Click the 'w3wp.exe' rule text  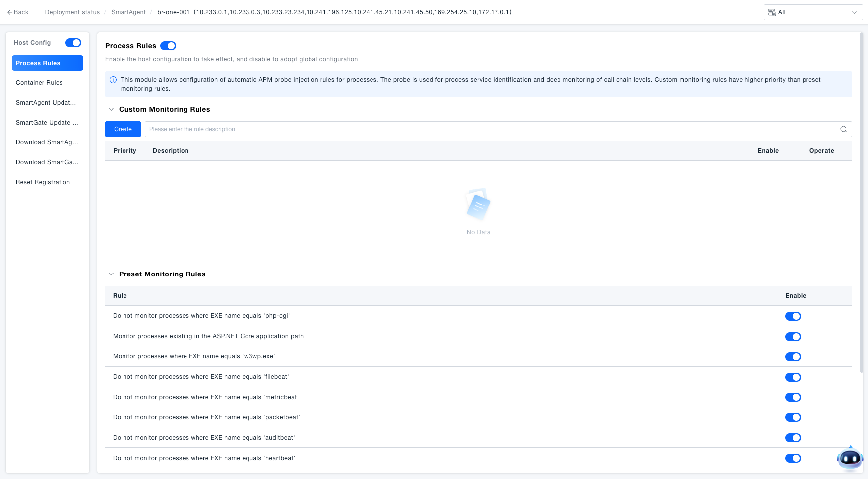(x=194, y=356)
